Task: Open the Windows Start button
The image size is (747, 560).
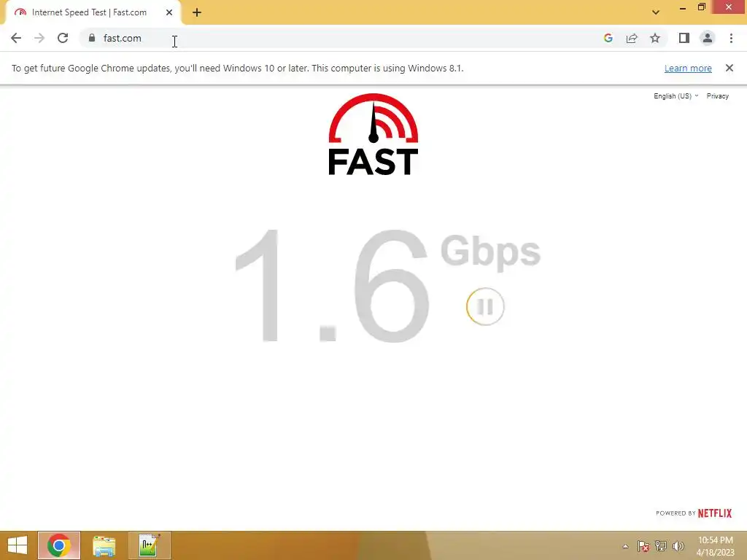Action: 18,545
